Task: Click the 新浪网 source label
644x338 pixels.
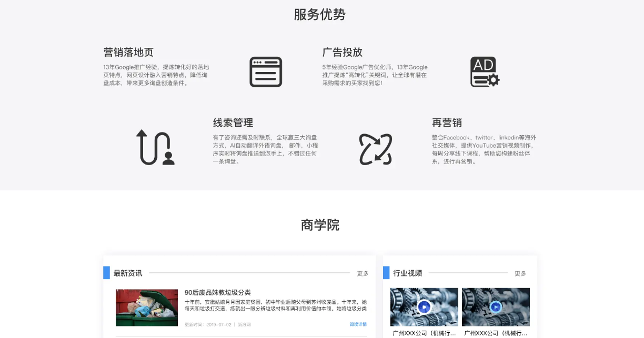Action: click(244, 325)
